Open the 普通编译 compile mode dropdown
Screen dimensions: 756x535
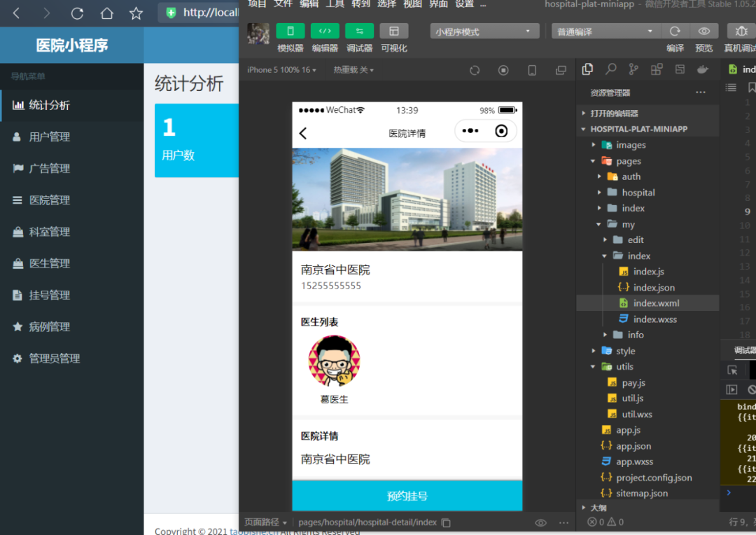click(605, 32)
